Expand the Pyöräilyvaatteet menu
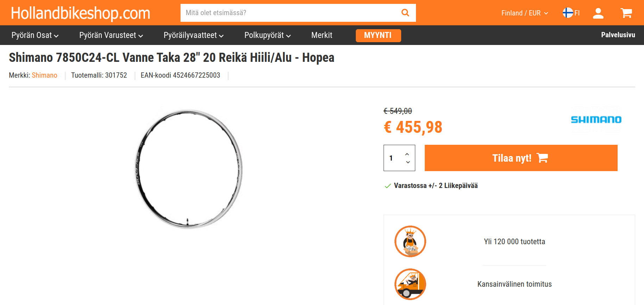 click(x=194, y=35)
